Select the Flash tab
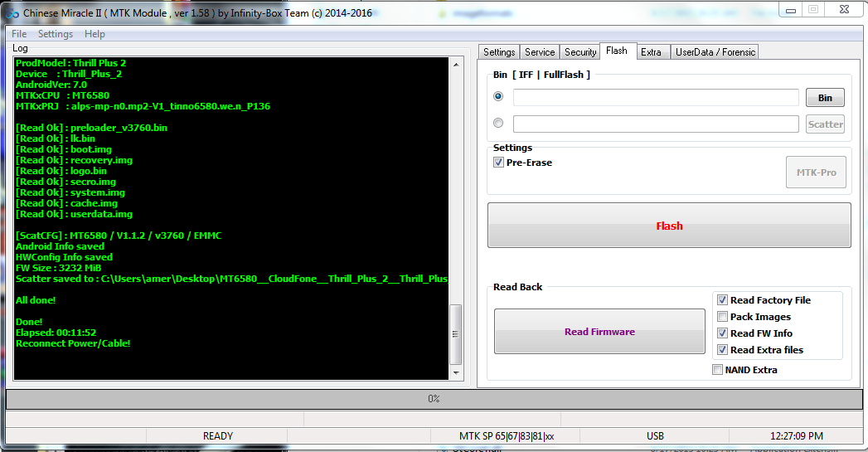 (617, 51)
